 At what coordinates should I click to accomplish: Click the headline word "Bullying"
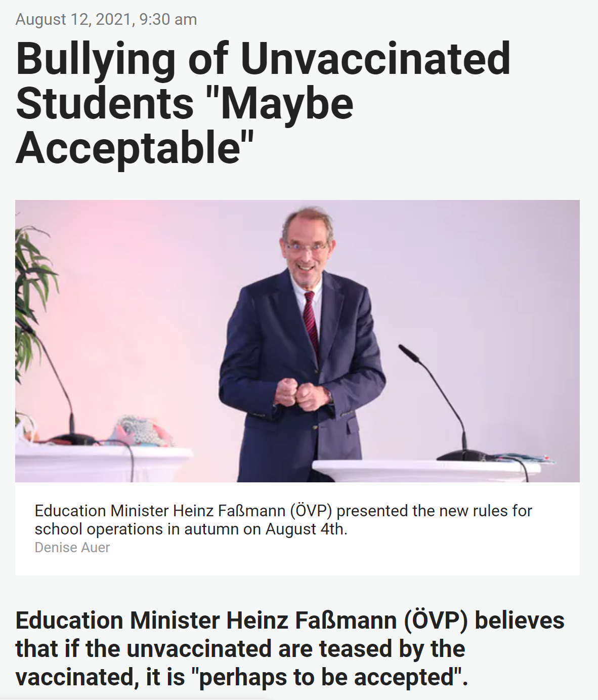[96, 60]
